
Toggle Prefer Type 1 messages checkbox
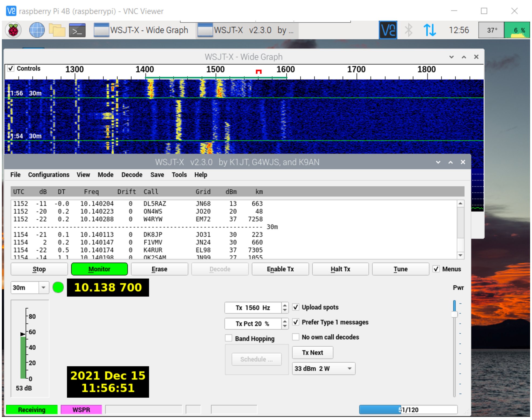[x=296, y=322]
